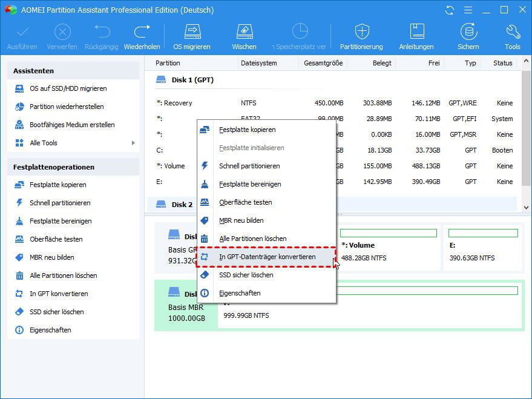Select Partition wiederherstellen assistant
This screenshot has width=532, height=399.
(x=73, y=107)
